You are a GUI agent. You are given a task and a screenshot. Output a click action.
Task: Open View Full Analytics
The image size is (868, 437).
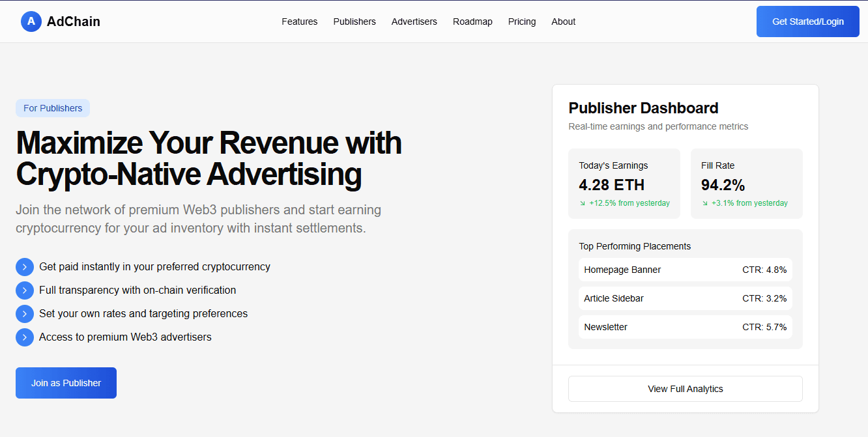tap(685, 389)
